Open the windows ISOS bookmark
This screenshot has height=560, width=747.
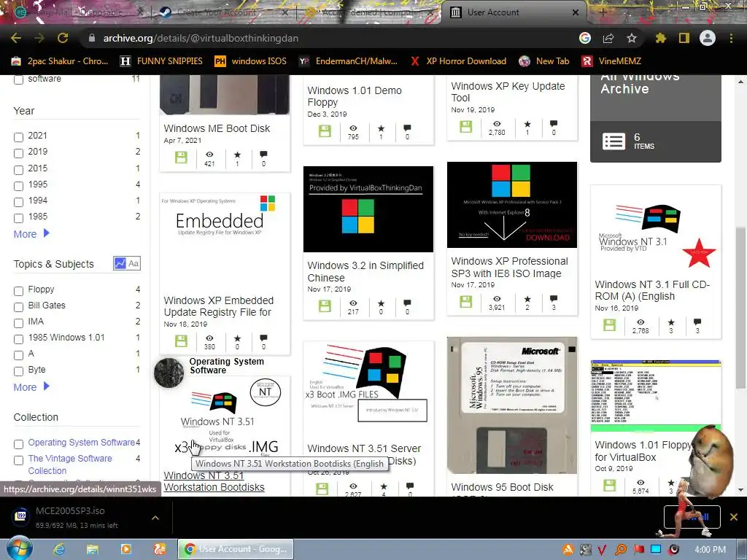click(251, 61)
